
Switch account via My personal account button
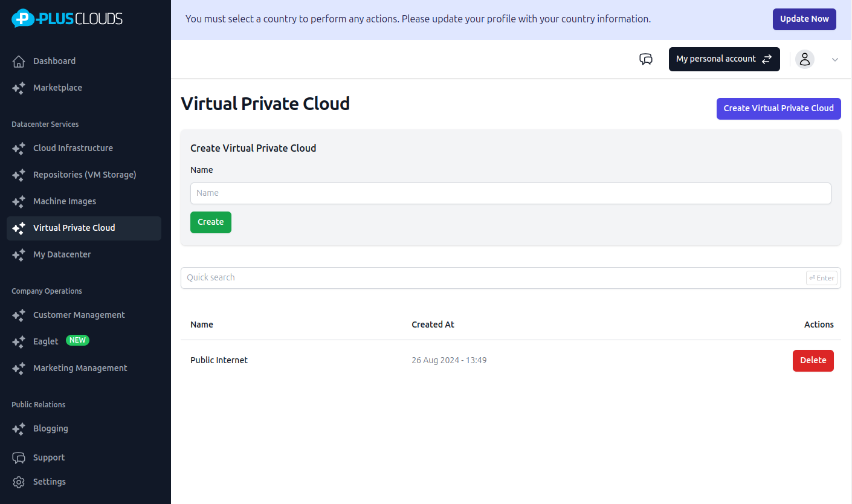(724, 59)
